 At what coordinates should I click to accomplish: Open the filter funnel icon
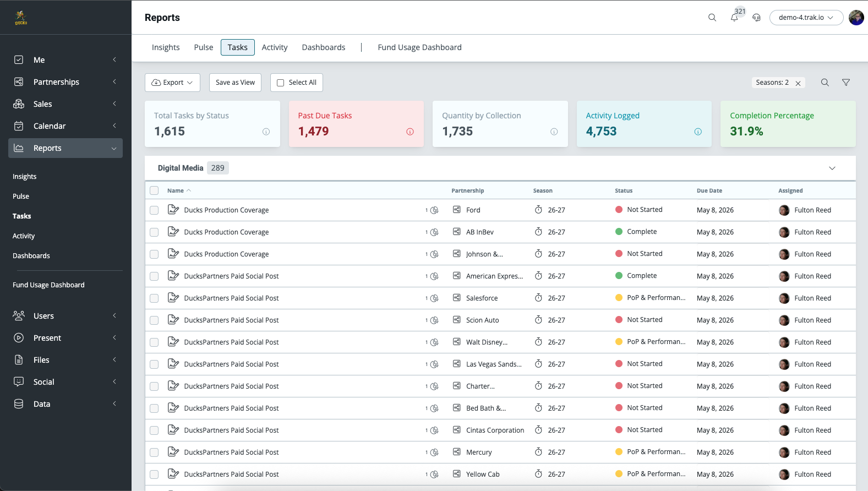coord(846,83)
